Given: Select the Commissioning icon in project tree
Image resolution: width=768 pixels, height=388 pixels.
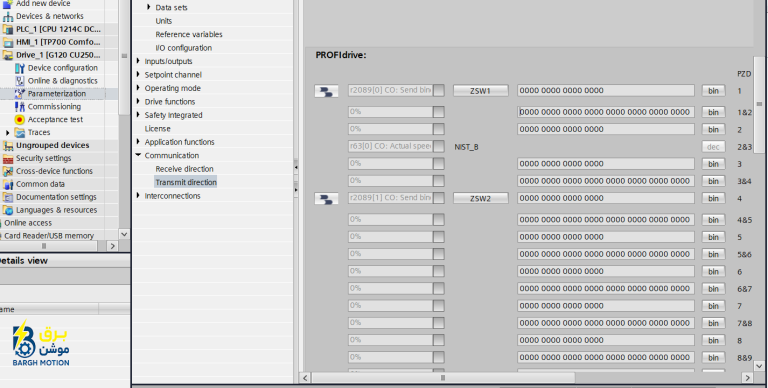Looking at the screenshot, I should coord(20,107).
